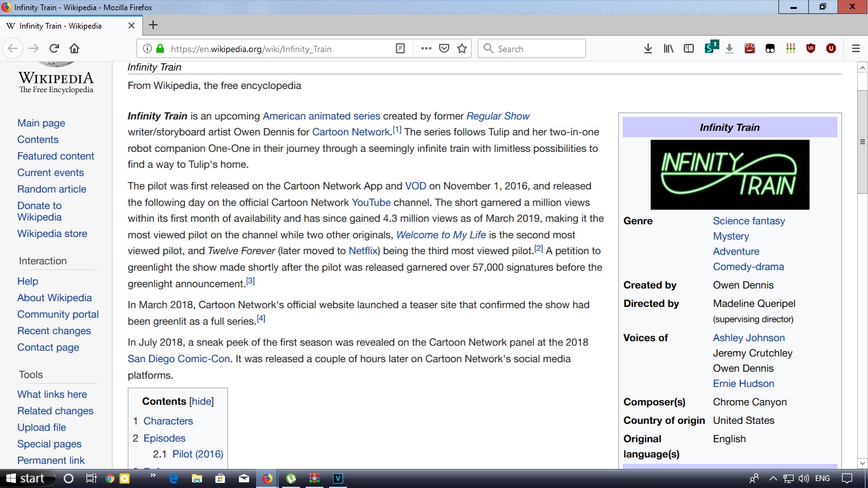Screen dimensions: 868x488
Task: Open the black Tampermonkey-style extension icon
Action: coord(770,48)
